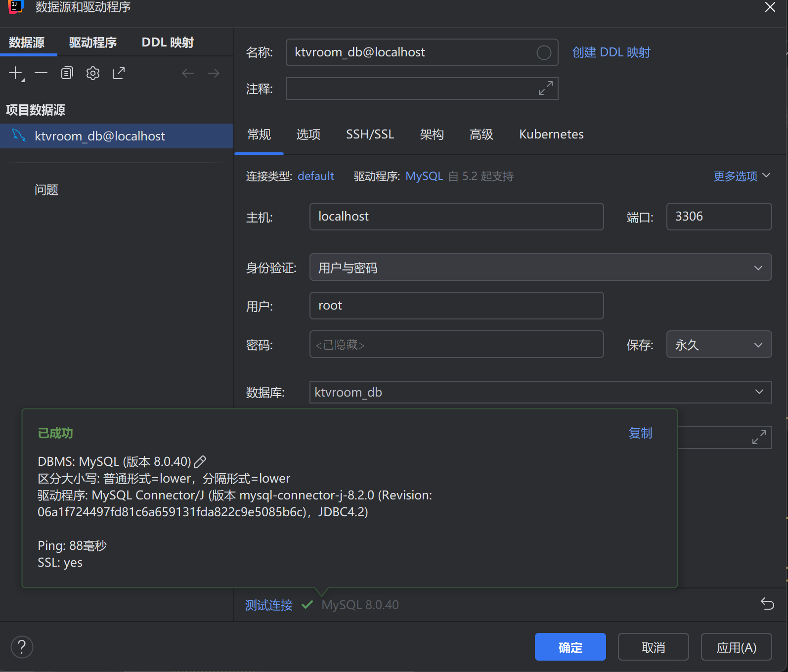Click the MySQL driver link
The height and width of the screenshot is (672, 788).
pyautogui.click(x=424, y=176)
